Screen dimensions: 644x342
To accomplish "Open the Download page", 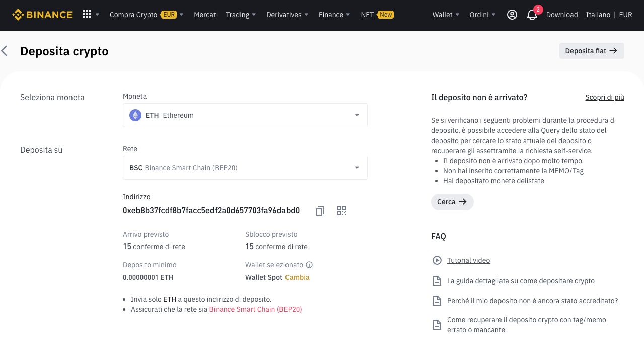I will (x=562, y=15).
